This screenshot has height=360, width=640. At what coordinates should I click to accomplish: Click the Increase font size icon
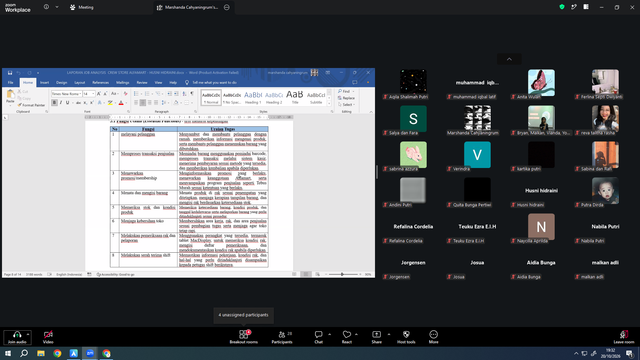tap(99, 94)
